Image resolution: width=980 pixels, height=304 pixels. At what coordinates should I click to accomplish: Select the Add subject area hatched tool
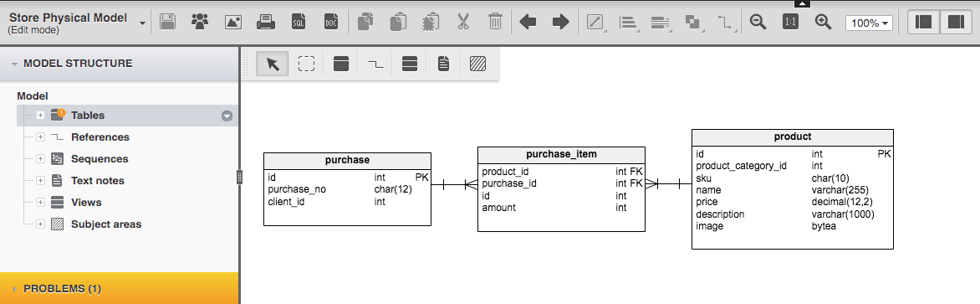pos(477,64)
